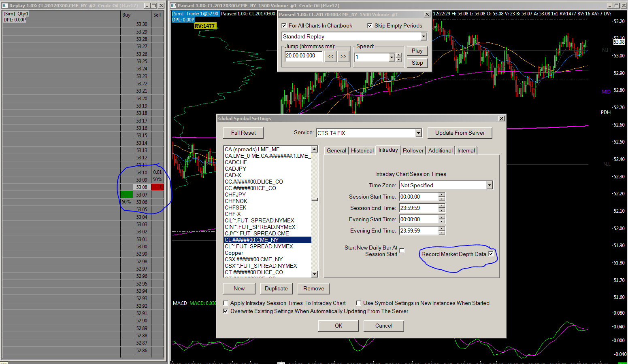Decrease Evening End Time spinner
The height and width of the screenshot is (364, 628).
(442, 233)
